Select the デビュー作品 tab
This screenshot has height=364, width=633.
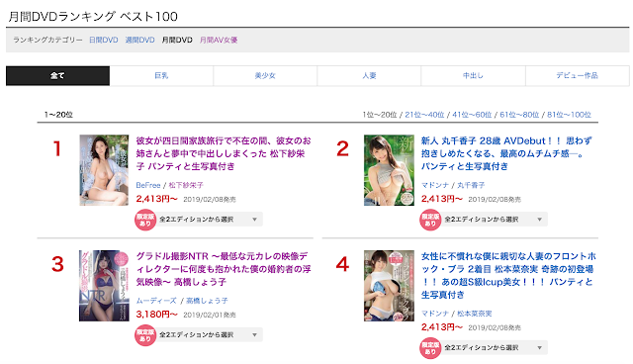pos(578,76)
